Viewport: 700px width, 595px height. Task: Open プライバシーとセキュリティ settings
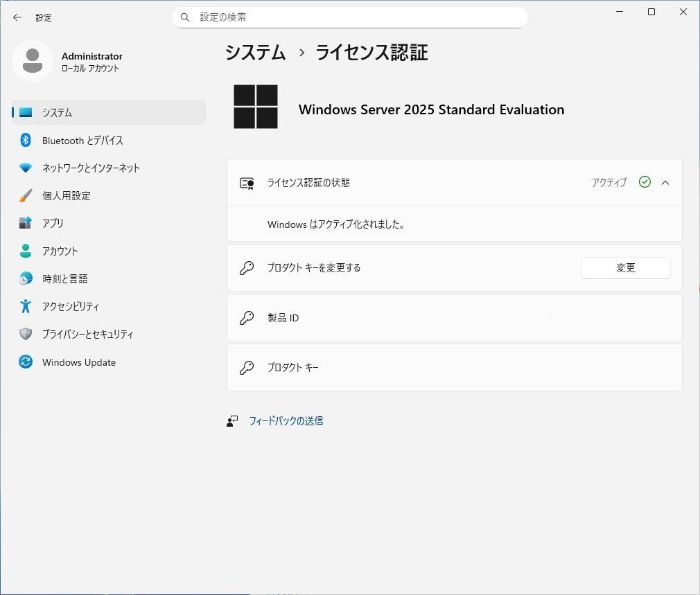click(x=88, y=335)
